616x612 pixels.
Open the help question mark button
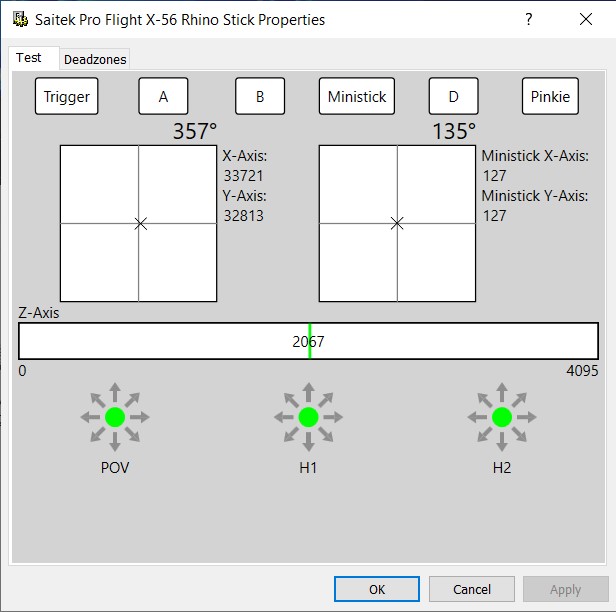529,19
